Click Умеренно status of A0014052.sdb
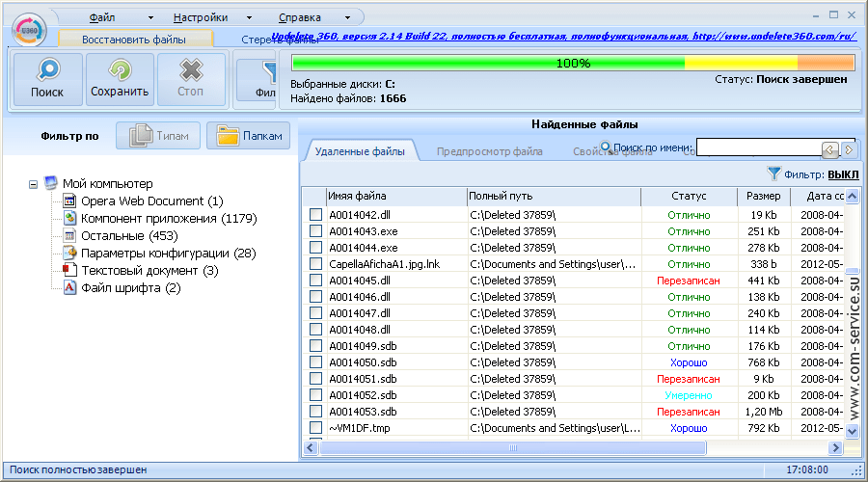The width and height of the screenshot is (868, 482). 688,395
